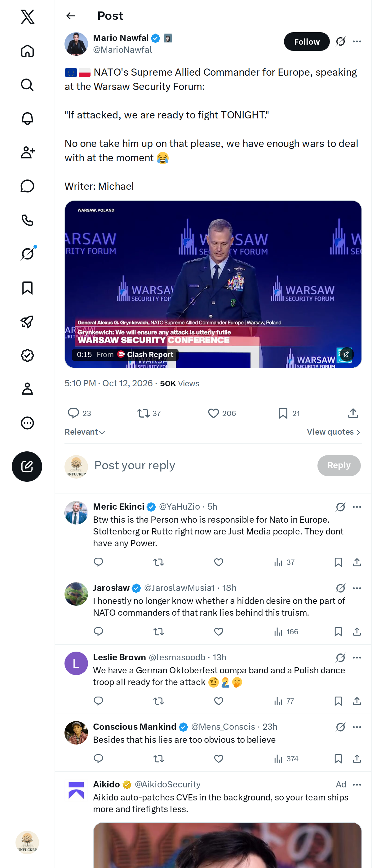Open more options for Mario Nawfal's post
Screen dimensions: 372x868
coord(357,42)
